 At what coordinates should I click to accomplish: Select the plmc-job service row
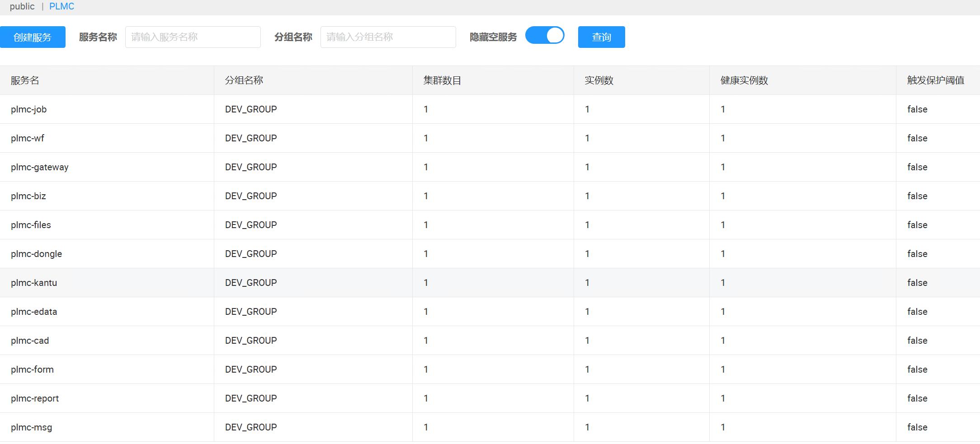point(28,109)
